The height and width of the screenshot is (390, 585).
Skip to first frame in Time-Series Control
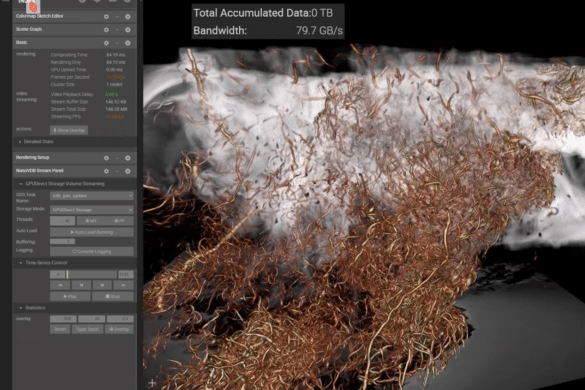point(60,285)
